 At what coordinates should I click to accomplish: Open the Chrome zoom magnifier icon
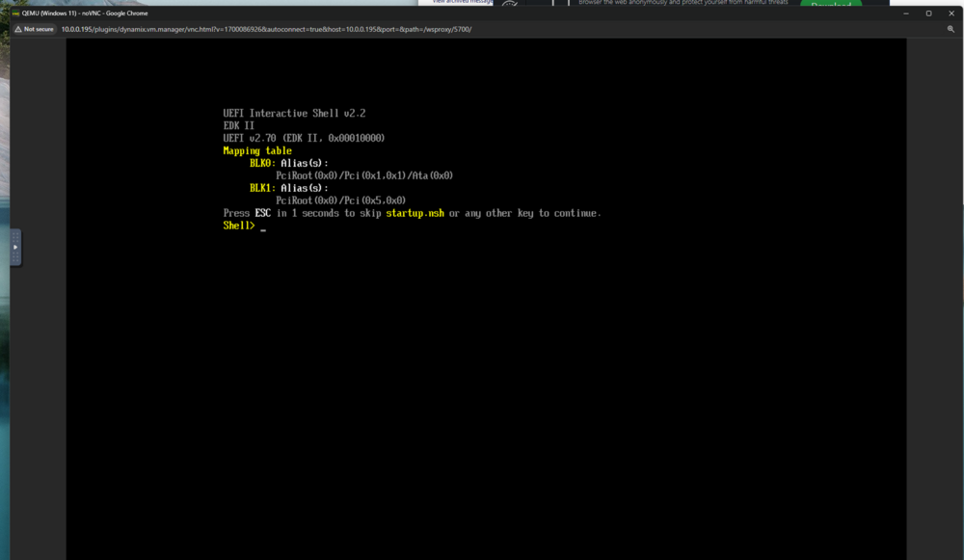tap(951, 29)
